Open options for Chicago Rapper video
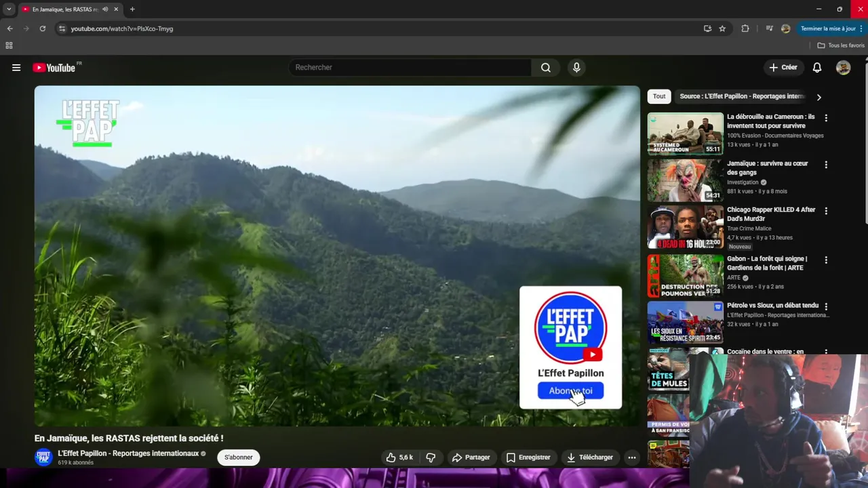This screenshot has height=488, width=868. [x=826, y=211]
